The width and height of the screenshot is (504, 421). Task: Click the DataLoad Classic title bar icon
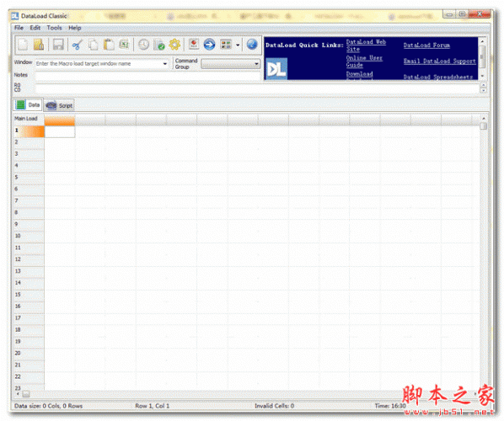15,16
